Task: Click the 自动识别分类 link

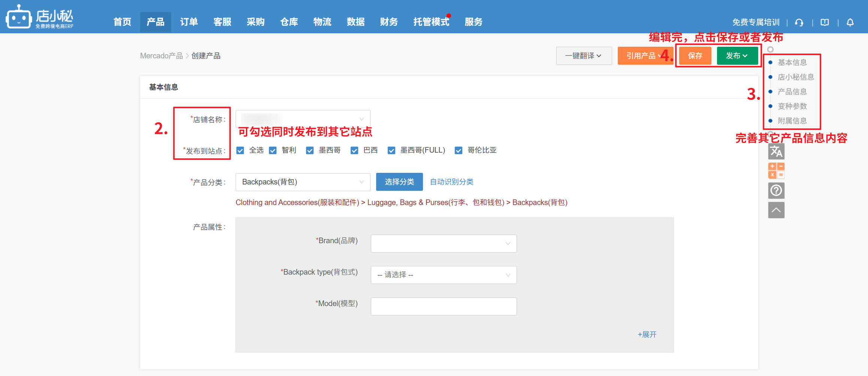Action: (x=451, y=182)
